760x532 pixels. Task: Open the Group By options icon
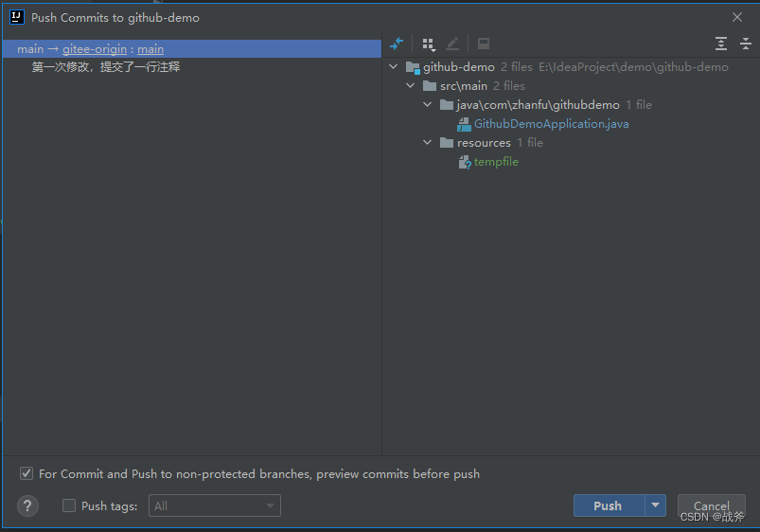429,44
